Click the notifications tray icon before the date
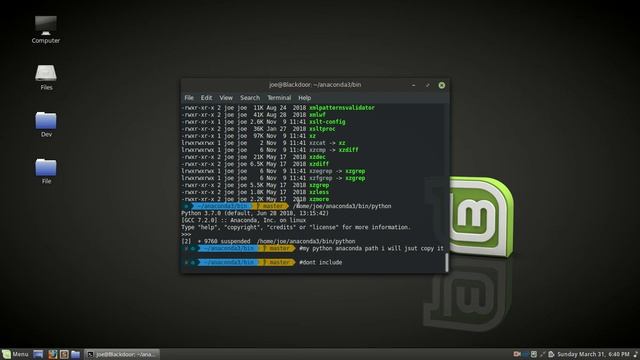Viewport: 640px width, 360px height. click(x=551, y=354)
